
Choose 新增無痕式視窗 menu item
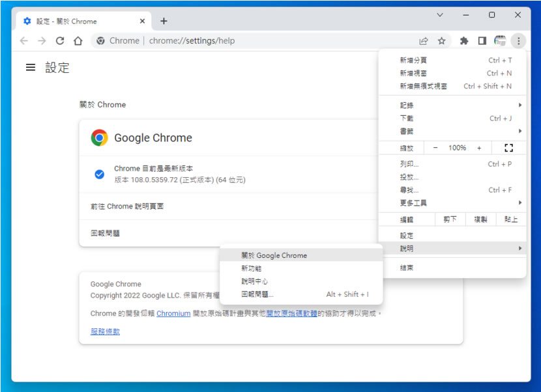pyautogui.click(x=452, y=86)
